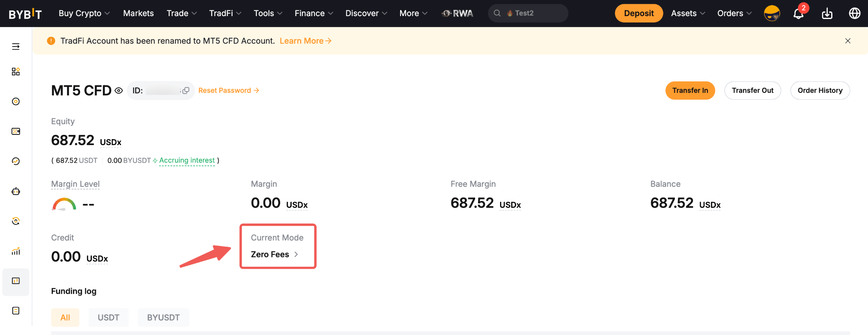The height and width of the screenshot is (335, 868).
Task: Open the Assets dropdown
Action: [x=688, y=13]
